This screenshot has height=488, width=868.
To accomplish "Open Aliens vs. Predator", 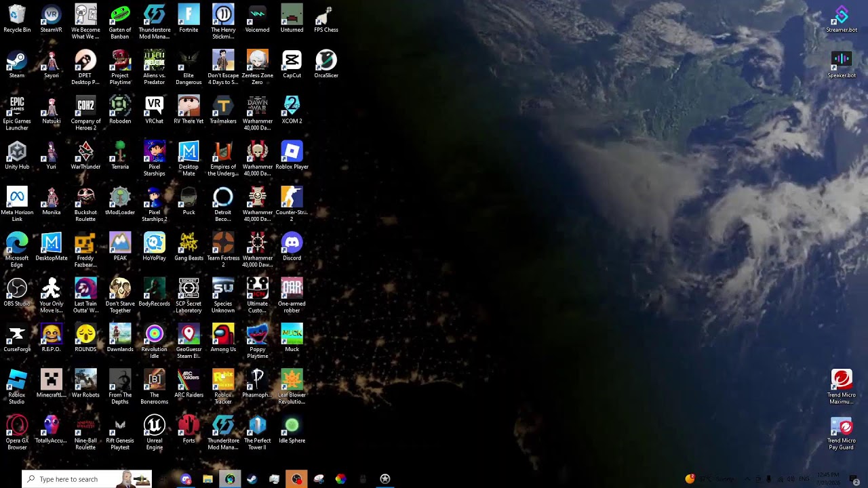I will pyautogui.click(x=155, y=67).
